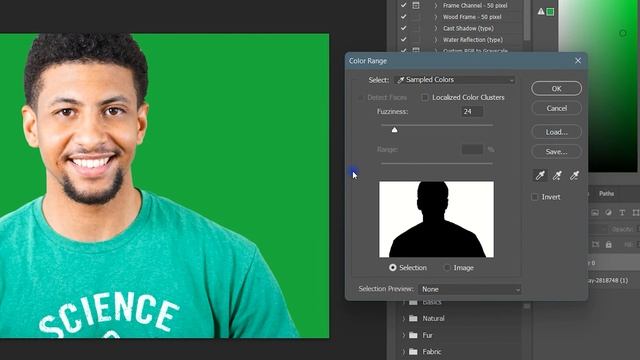This screenshot has height=360, width=640.
Task: Click the 'Natural' folder label
Action: pos(433,318)
